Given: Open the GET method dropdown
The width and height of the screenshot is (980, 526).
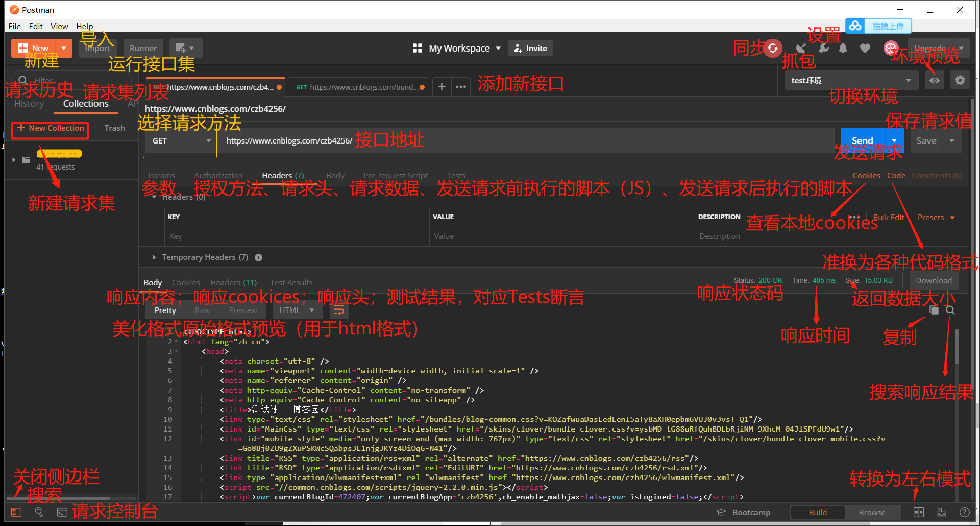Looking at the screenshot, I should pyautogui.click(x=180, y=141).
